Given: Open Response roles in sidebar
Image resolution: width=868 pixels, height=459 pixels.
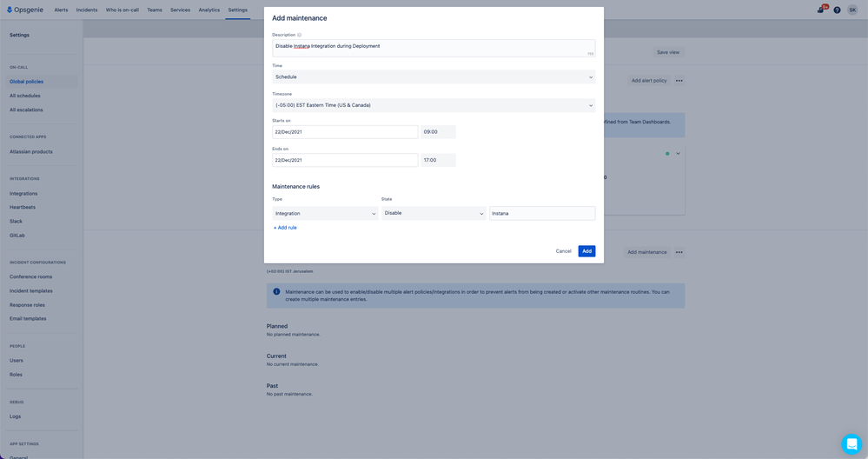Looking at the screenshot, I should point(27,305).
